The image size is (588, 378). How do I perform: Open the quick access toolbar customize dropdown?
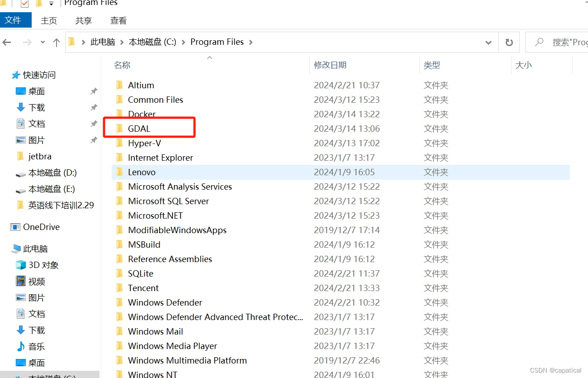tap(51, 4)
